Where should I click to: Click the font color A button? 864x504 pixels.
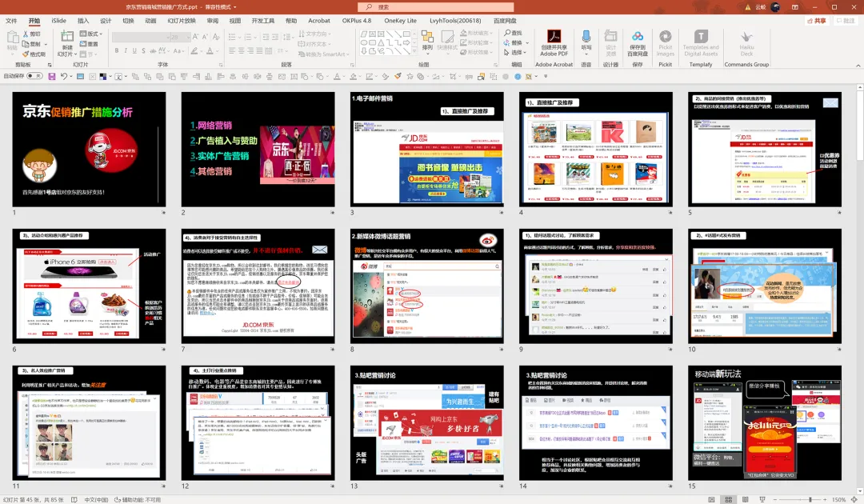(x=210, y=50)
